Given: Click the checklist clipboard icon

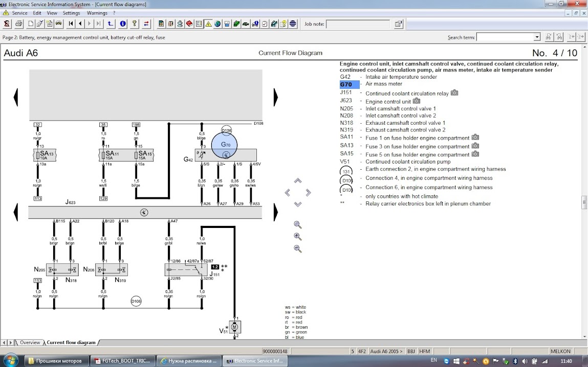Looking at the screenshot, I should (265, 24).
